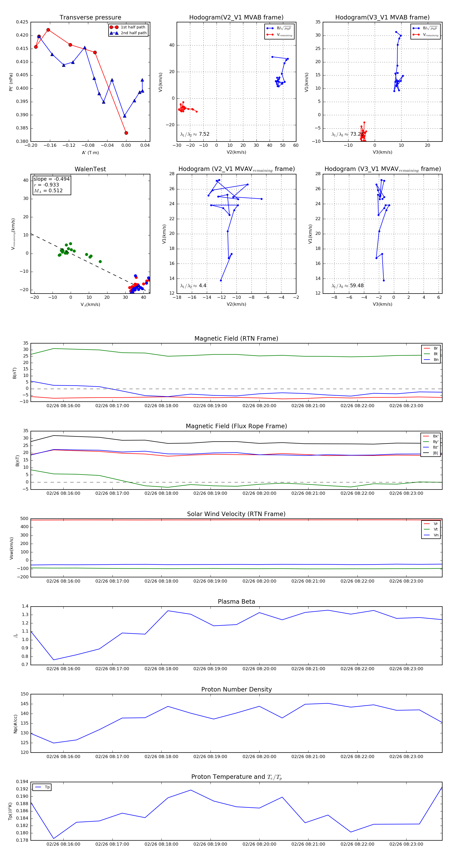Click the '|B|' legend entry
Image resolution: width=473 pixels, height=868 pixels.
point(431,453)
